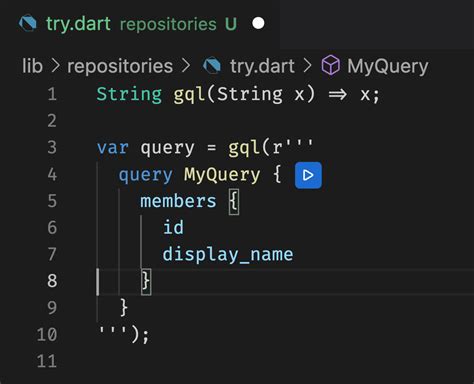Click the 'query' variable name on line 3
This screenshot has height=384, width=474.
point(167,149)
